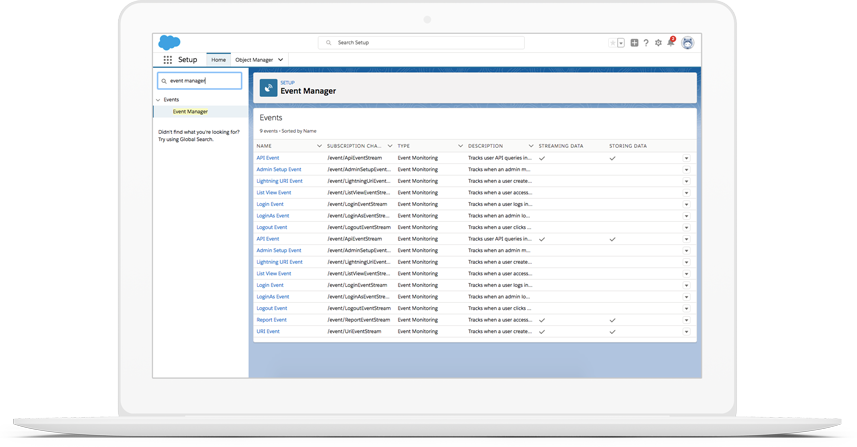Open the Type column header chevron
The height and width of the screenshot is (447, 857).
pos(460,146)
